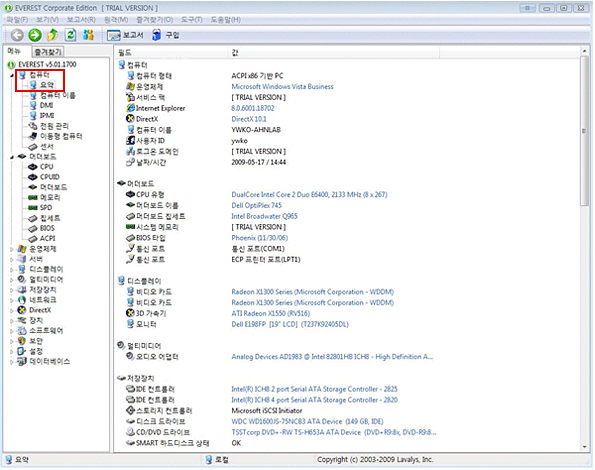Click the 구입 purchase toolbar button
Image resolution: width=595 pixels, height=470 pixels.
tap(165, 35)
